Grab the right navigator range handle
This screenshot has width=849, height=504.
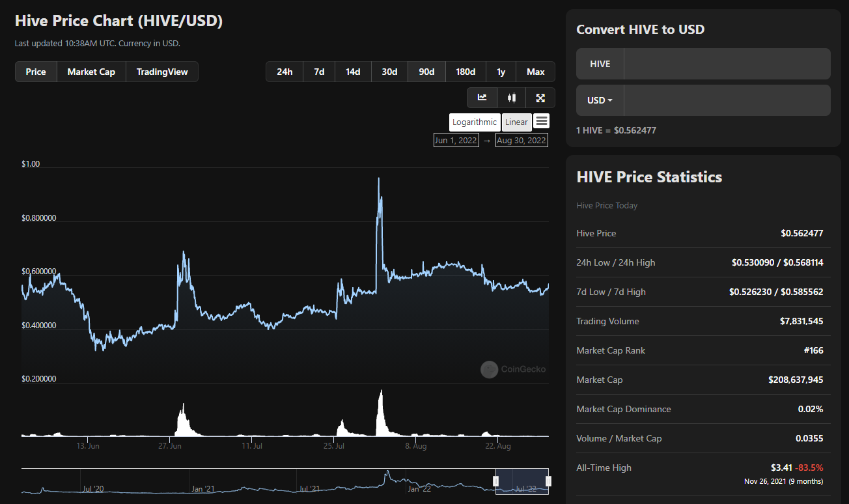548,481
